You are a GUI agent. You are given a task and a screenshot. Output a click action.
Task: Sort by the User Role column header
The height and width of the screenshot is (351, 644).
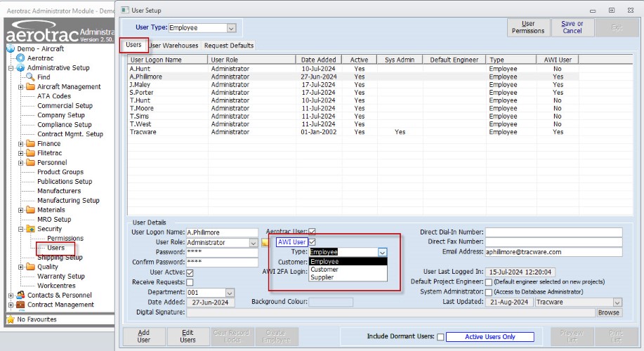pyautogui.click(x=251, y=60)
